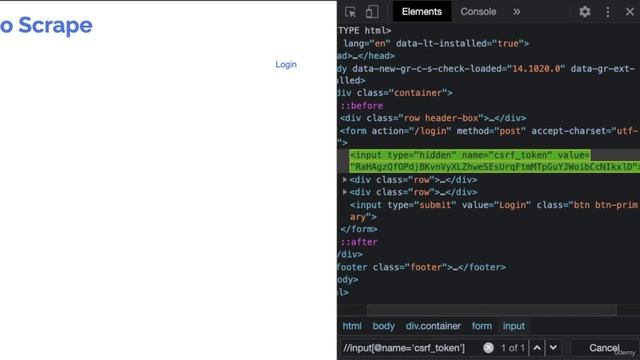The height and width of the screenshot is (360, 640).
Task: Select the div row header-box node
Action: pos(433,118)
